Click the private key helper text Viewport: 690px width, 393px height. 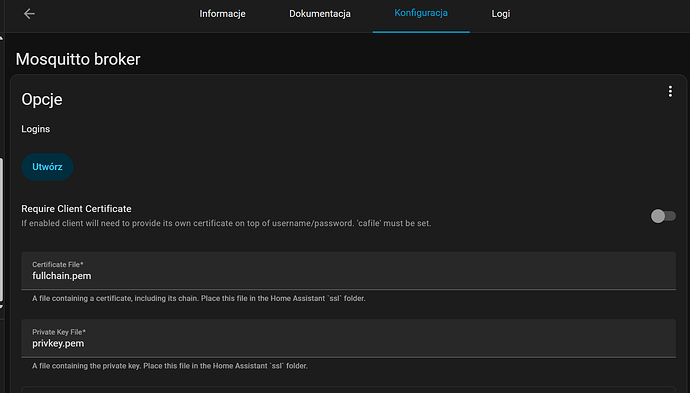(x=170, y=366)
